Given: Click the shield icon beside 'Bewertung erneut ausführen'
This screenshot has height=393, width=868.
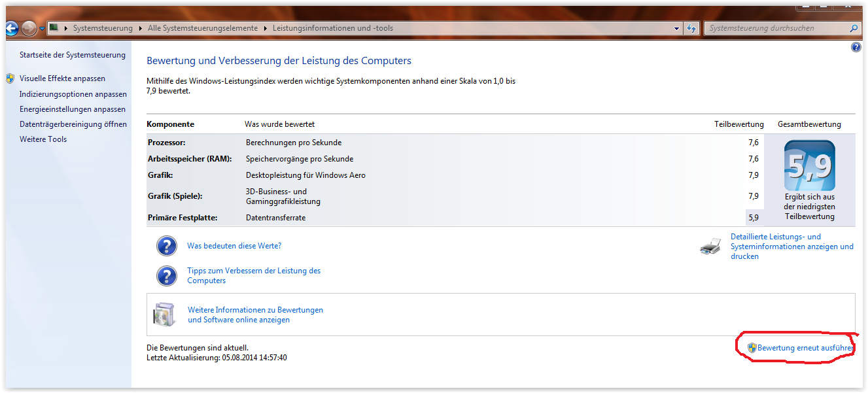Looking at the screenshot, I should click(x=752, y=348).
